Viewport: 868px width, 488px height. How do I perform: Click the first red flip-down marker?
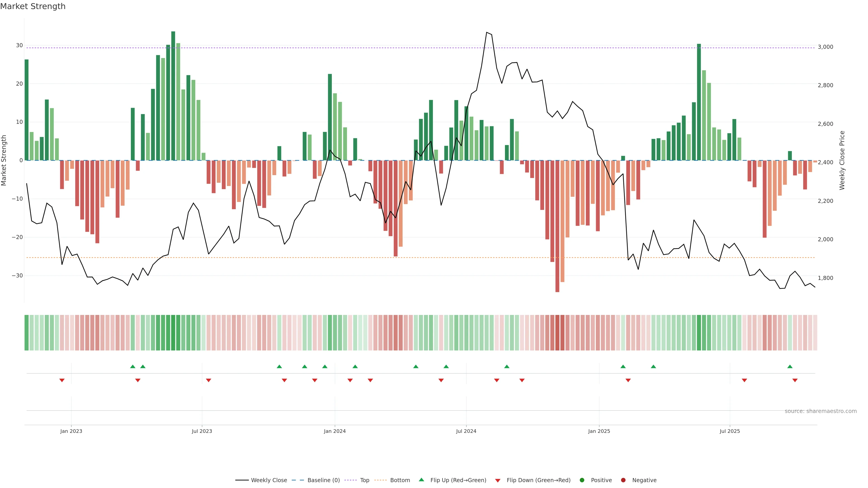click(x=62, y=380)
